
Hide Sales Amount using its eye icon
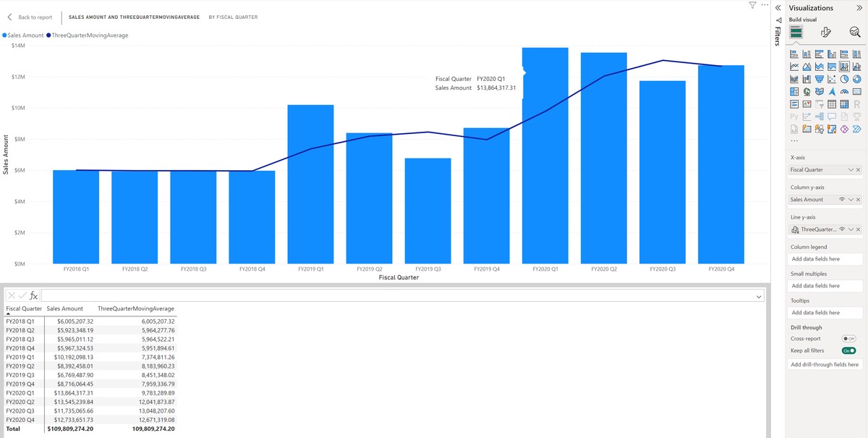click(x=842, y=200)
